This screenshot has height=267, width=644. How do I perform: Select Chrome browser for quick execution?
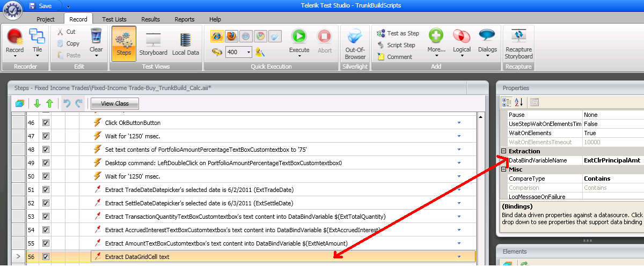click(260, 36)
